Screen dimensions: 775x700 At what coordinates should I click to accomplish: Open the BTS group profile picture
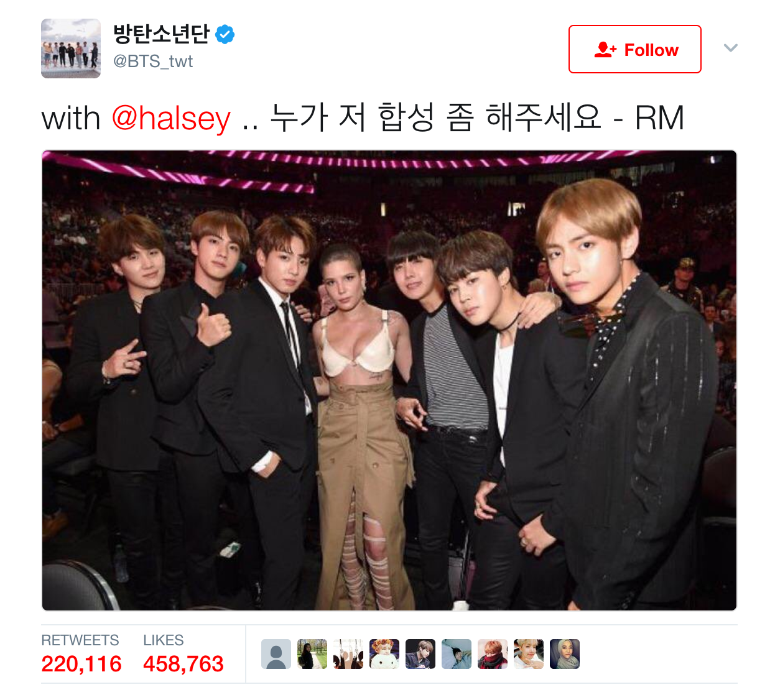click(71, 48)
